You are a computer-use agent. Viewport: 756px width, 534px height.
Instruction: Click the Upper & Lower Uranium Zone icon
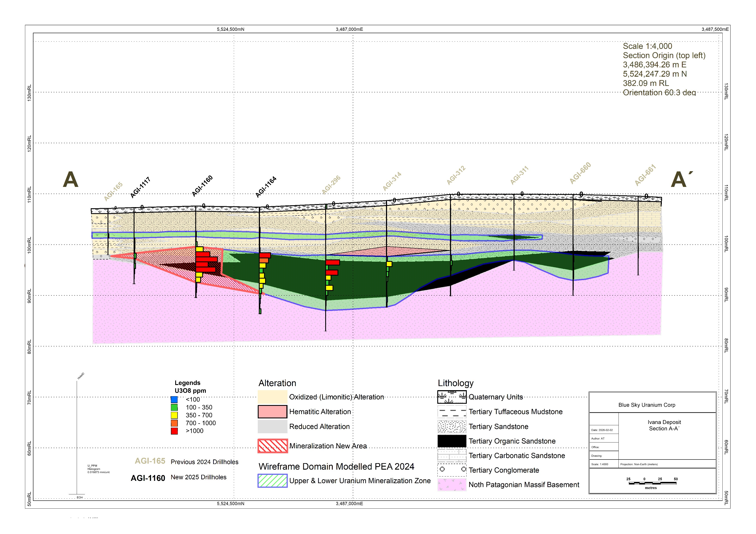[272, 481]
